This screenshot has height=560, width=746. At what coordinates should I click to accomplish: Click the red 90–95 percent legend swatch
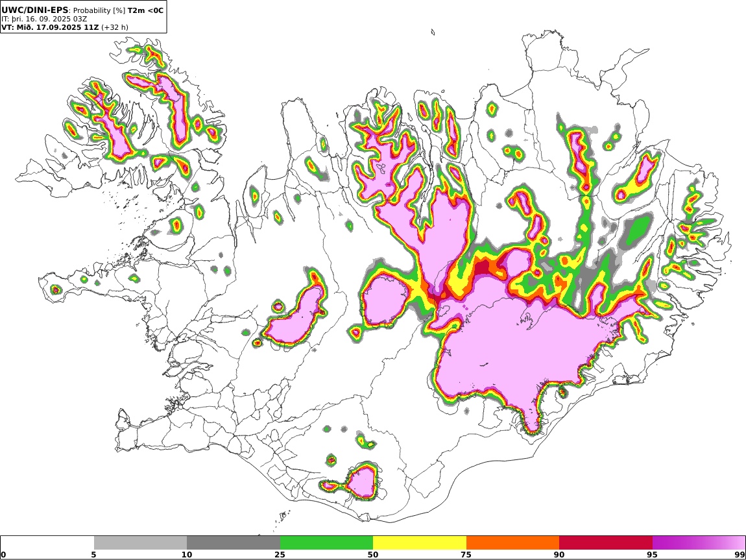pyautogui.click(x=606, y=542)
